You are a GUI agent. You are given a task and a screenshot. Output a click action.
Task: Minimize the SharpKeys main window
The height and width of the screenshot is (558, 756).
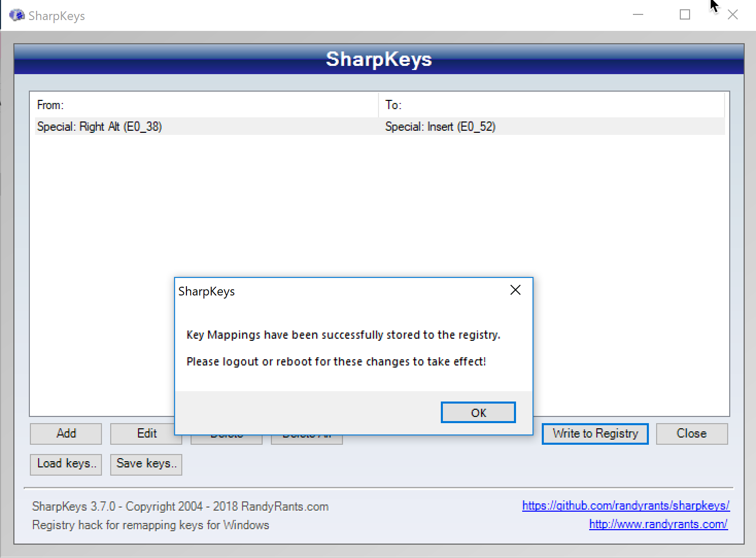click(x=638, y=14)
